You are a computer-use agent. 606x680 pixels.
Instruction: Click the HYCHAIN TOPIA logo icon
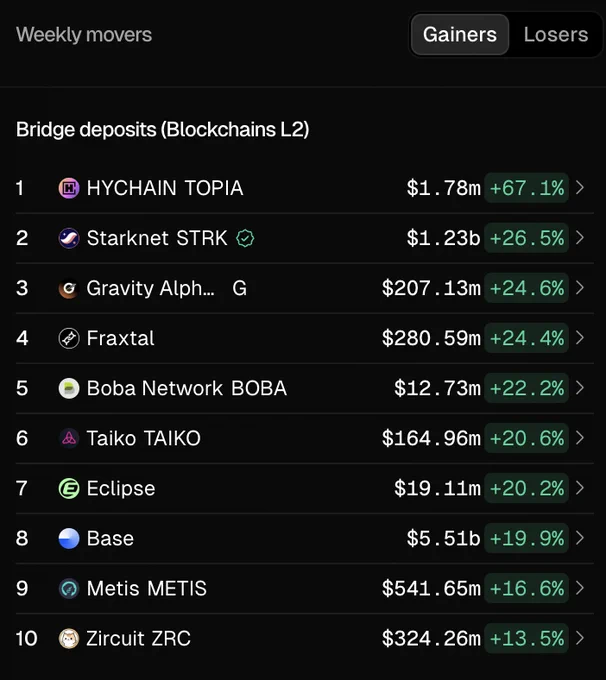[69, 188]
